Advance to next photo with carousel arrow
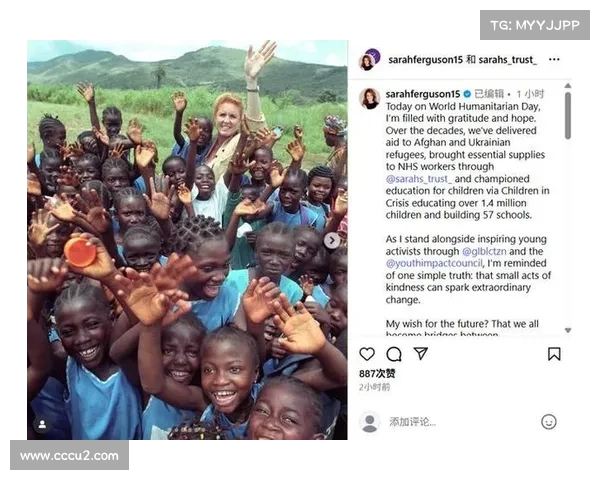 pos(332,240)
